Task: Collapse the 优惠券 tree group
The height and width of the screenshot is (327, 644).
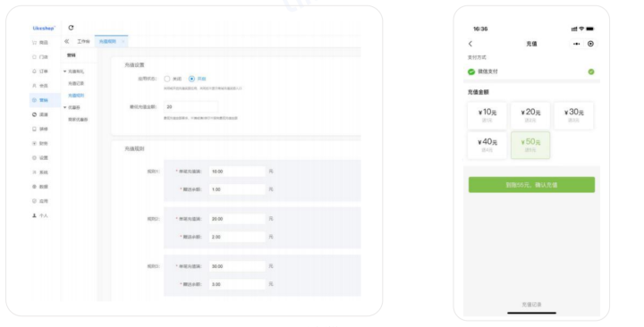Action: pos(65,107)
